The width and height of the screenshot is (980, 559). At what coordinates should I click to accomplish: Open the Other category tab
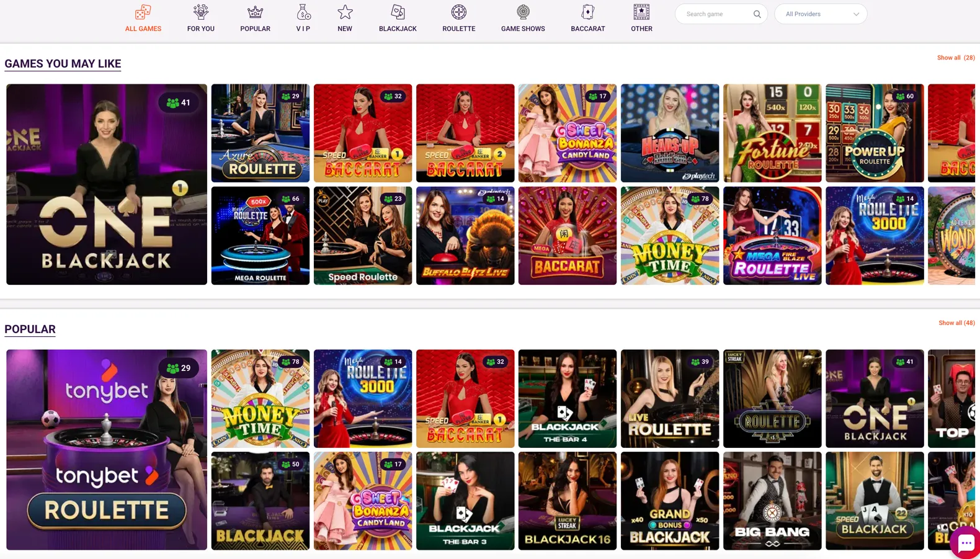pyautogui.click(x=641, y=19)
